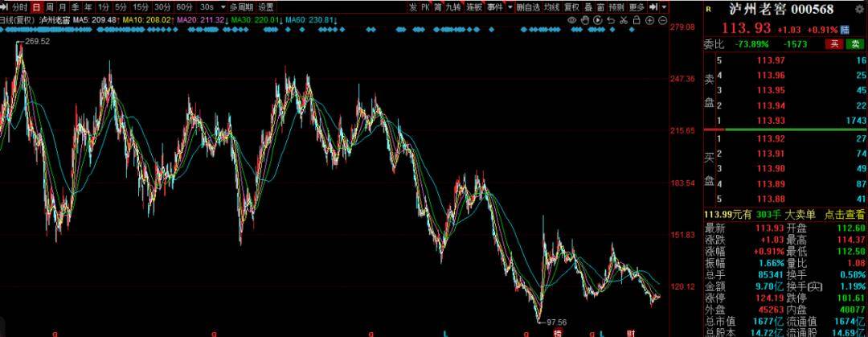Toggle 复权 price adjustment

[571, 6]
